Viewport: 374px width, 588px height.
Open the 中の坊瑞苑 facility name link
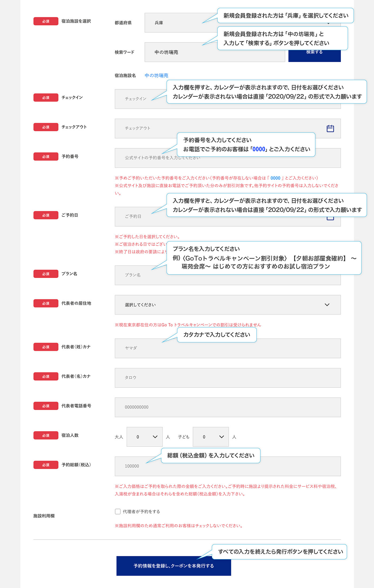point(156,75)
